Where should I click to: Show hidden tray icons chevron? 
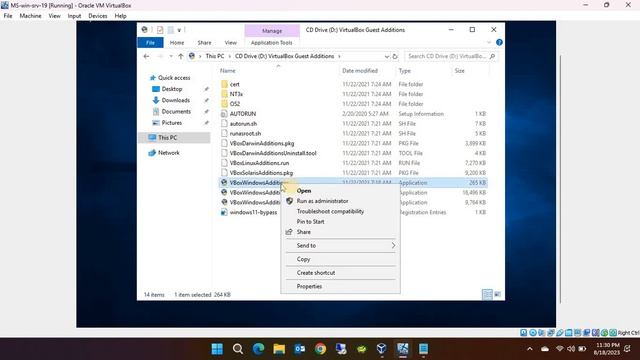(530, 349)
